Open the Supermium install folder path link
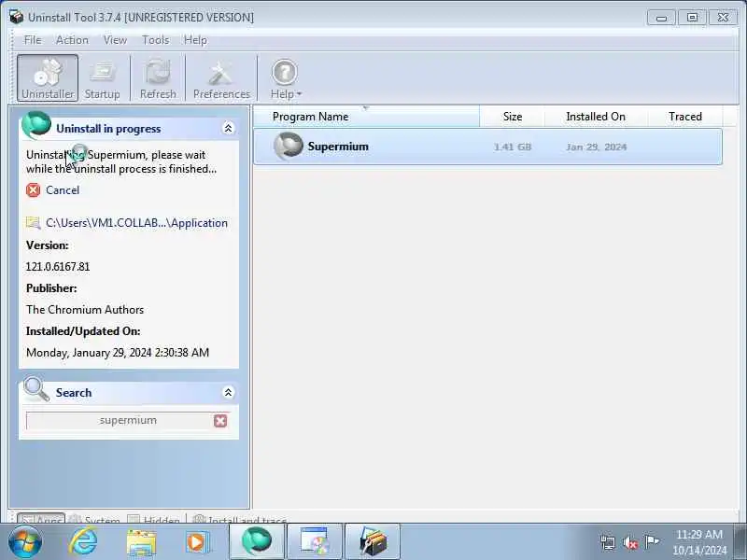The image size is (747, 560). pyautogui.click(x=136, y=223)
